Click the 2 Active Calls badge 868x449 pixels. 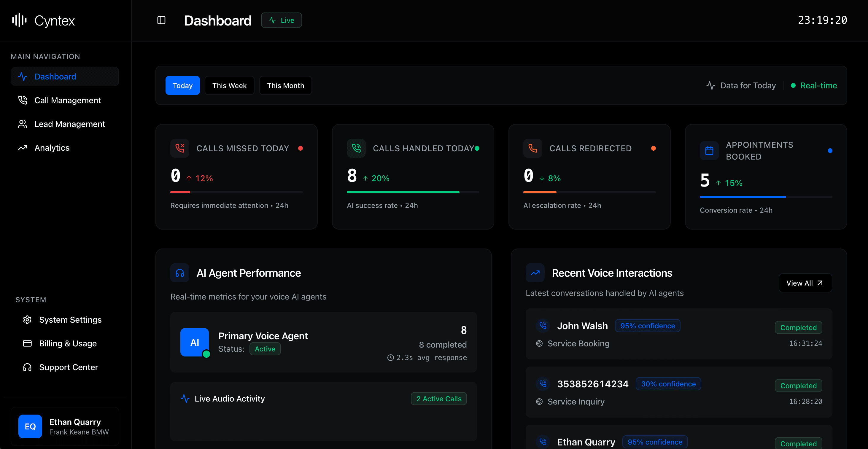point(439,399)
